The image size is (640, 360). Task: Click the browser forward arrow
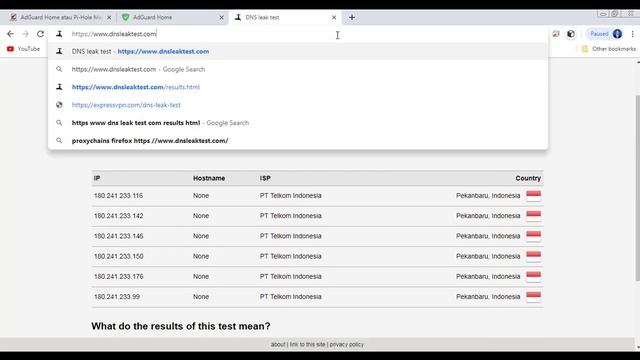point(25,34)
